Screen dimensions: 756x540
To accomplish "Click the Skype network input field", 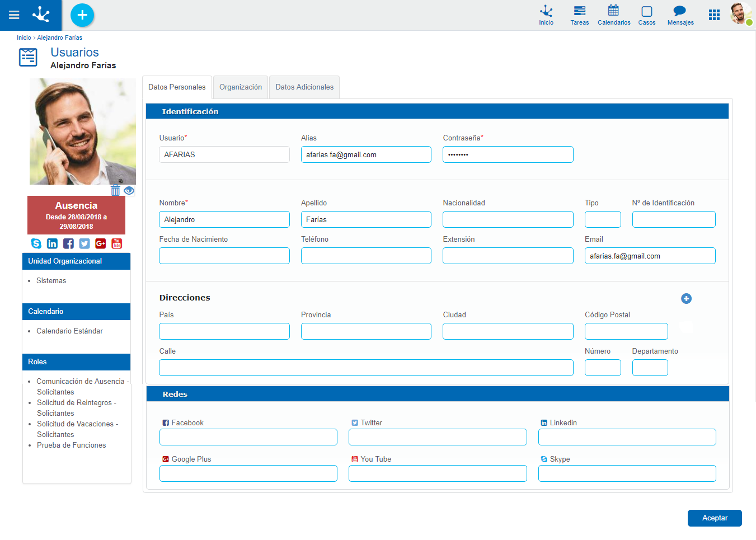I will pos(627,473).
